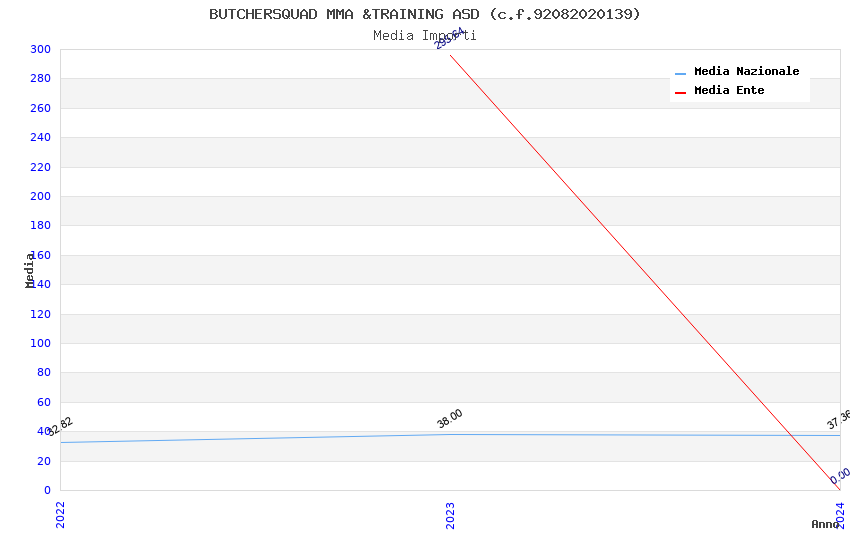The image size is (850, 550).
Task: Click the chart title BUTCHERSQUAD MMA &TRAINING ASD
Action: (x=424, y=14)
